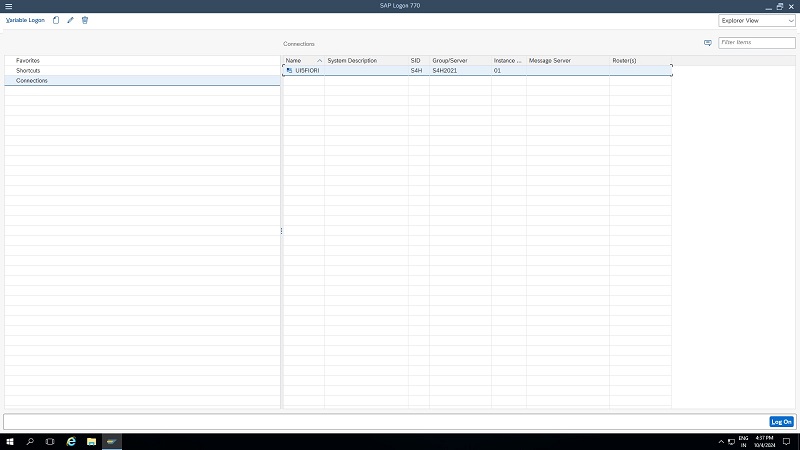
Task: Show hidden system tray icons
Action: [x=721, y=442]
